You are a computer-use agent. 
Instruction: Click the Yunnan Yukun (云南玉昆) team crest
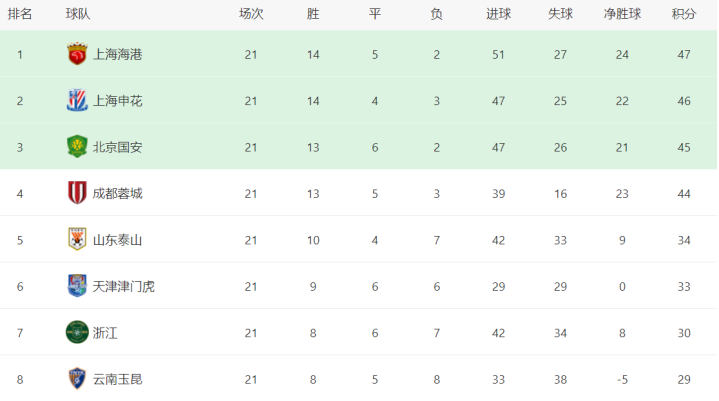[x=77, y=379]
